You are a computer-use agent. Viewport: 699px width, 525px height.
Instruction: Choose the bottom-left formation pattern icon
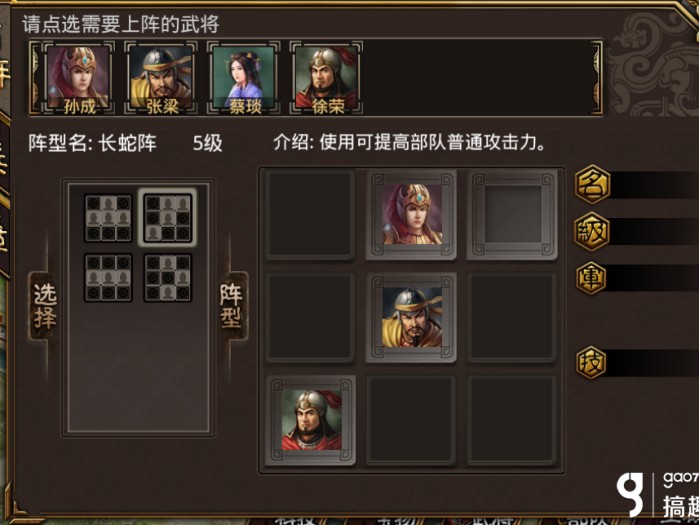pyautogui.click(x=108, y=278)
